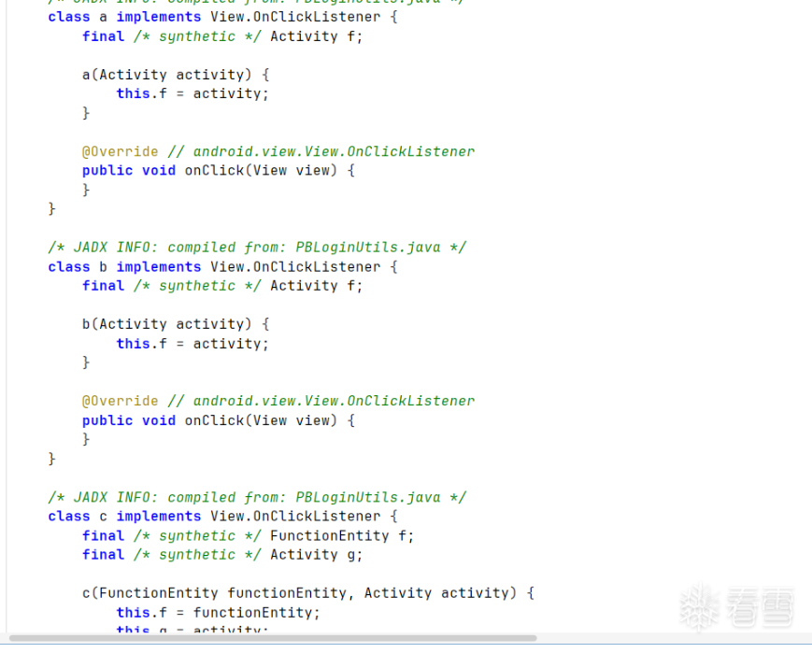
Task: Click the line "class c implements View.OnClickListener {"
Action: [x=222, y=517]
